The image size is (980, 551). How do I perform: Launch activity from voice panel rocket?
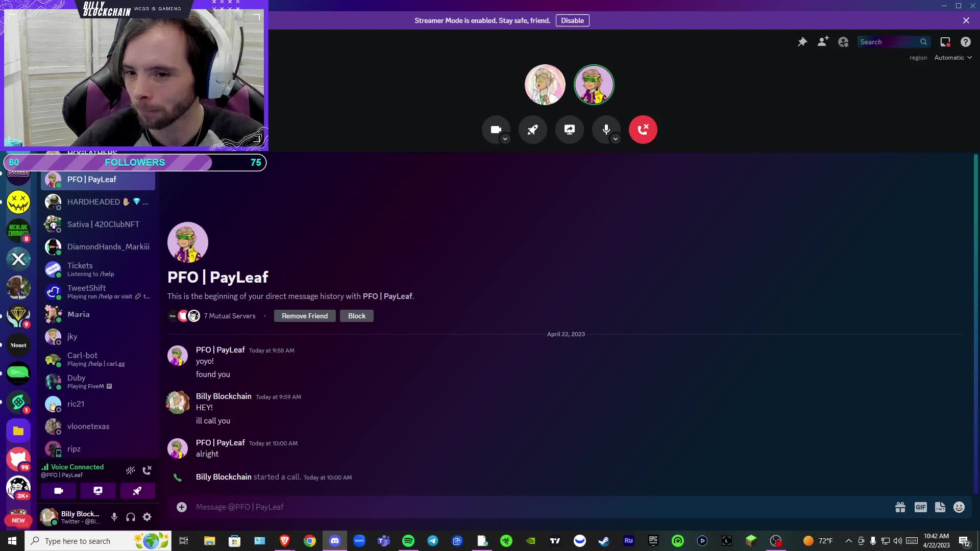[137, 491]
